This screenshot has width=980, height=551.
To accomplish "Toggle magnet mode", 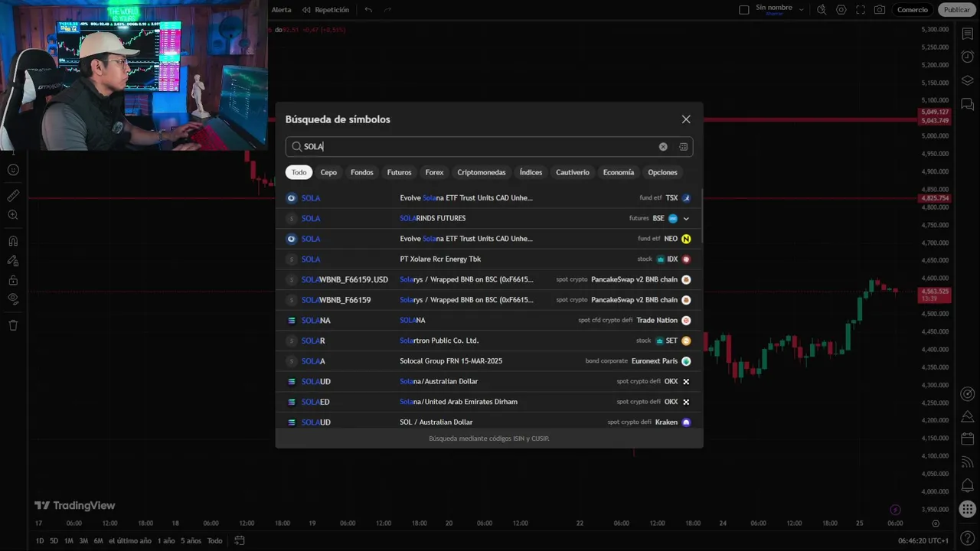I will pyautogui.click(x=13, y=241).
